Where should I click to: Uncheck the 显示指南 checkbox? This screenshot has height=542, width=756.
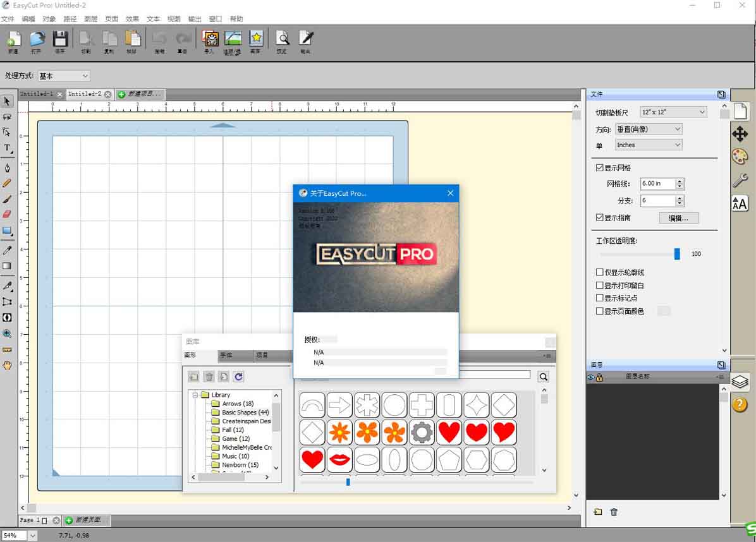(x=600, y=218)
